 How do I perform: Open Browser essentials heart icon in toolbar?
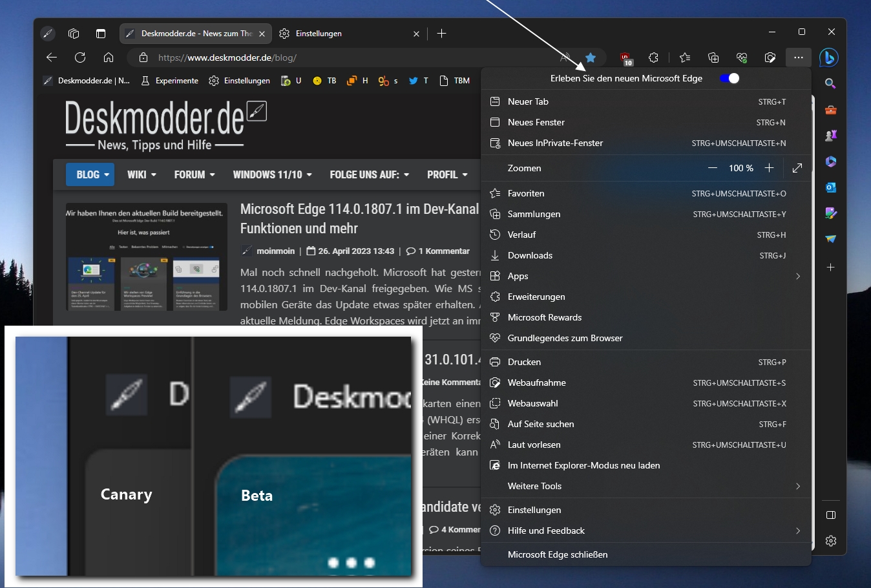tap(742, 58)
